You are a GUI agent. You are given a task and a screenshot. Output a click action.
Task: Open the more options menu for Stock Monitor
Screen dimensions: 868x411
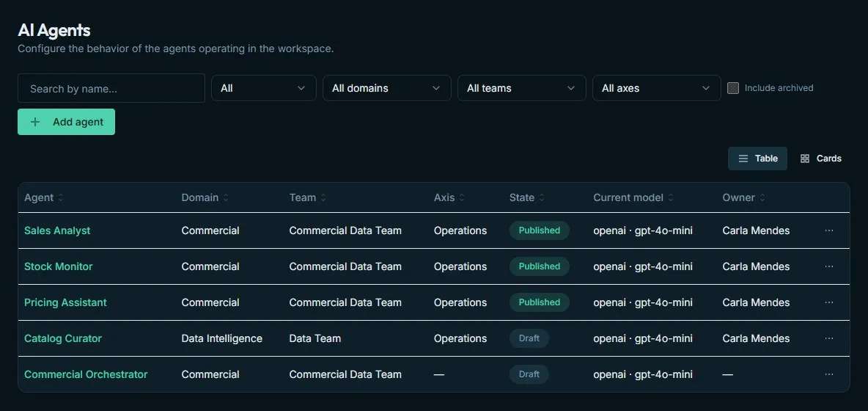click(x=828, y=266)
